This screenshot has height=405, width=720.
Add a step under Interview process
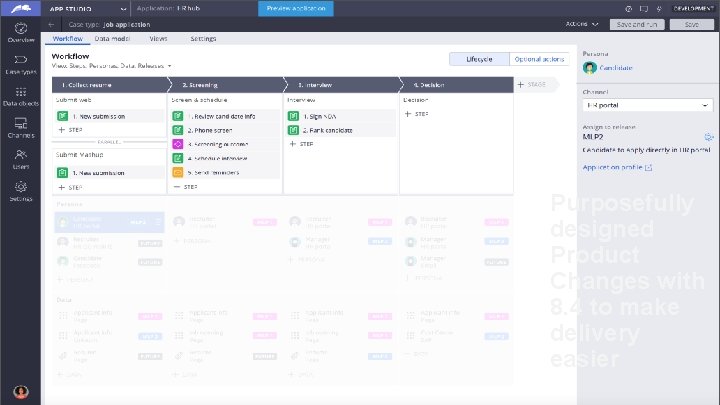click(x=301, y=144)
